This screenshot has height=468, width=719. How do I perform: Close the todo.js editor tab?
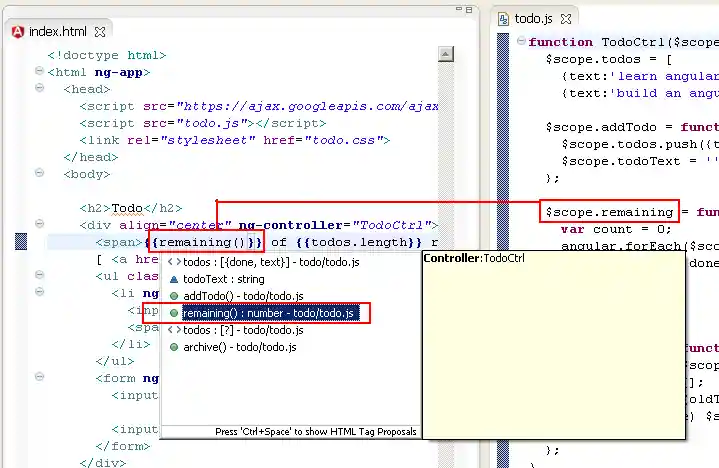coord(565,19)
